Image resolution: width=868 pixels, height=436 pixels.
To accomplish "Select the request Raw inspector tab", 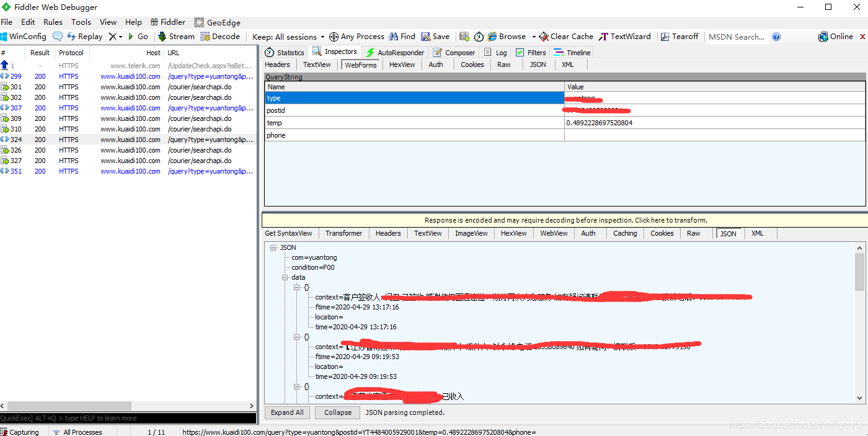I will [x=504, y=65].
